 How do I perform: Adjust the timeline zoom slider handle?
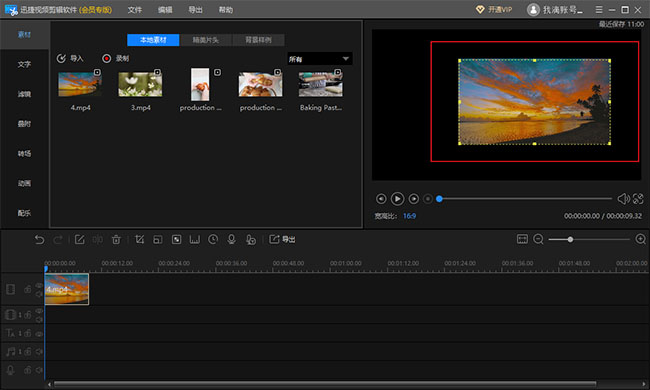click(x=570, y=240)
